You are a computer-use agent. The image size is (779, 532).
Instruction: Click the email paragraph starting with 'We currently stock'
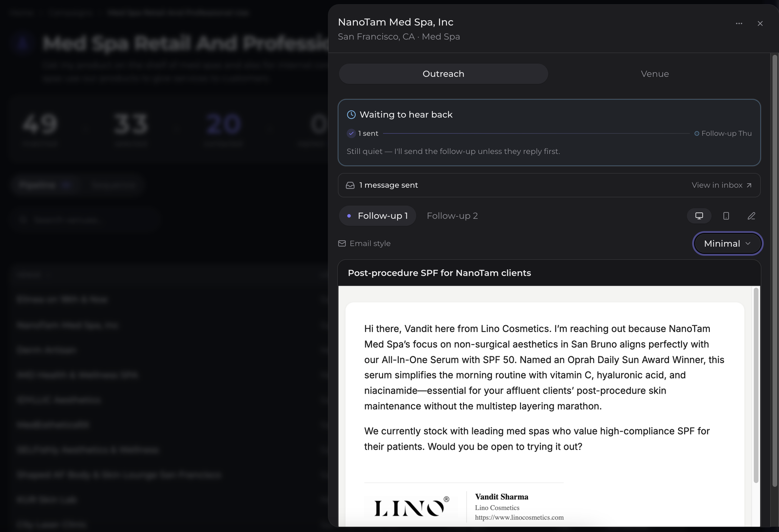537,439
